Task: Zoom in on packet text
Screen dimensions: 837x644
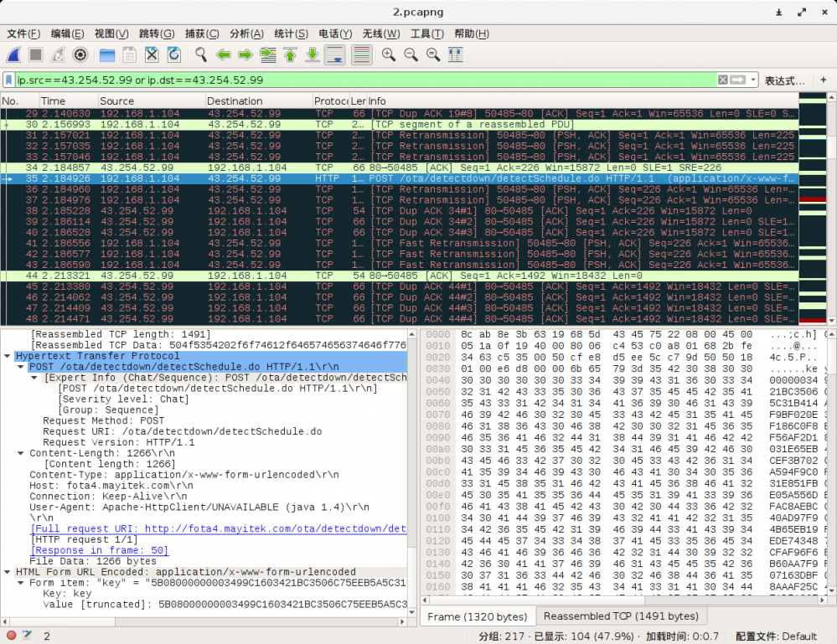Action: pos(389,55)
